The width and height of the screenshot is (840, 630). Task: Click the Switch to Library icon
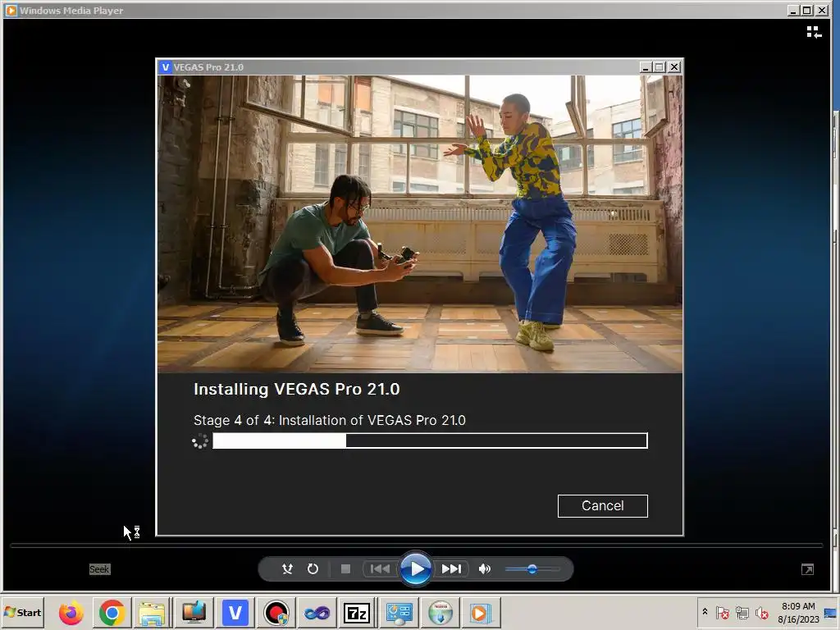[815, 32]
